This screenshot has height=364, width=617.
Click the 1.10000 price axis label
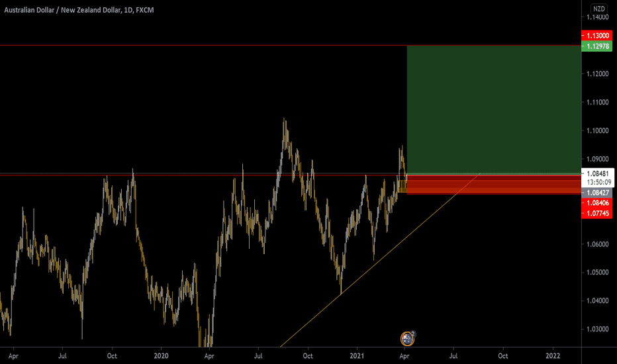[597, 130]
